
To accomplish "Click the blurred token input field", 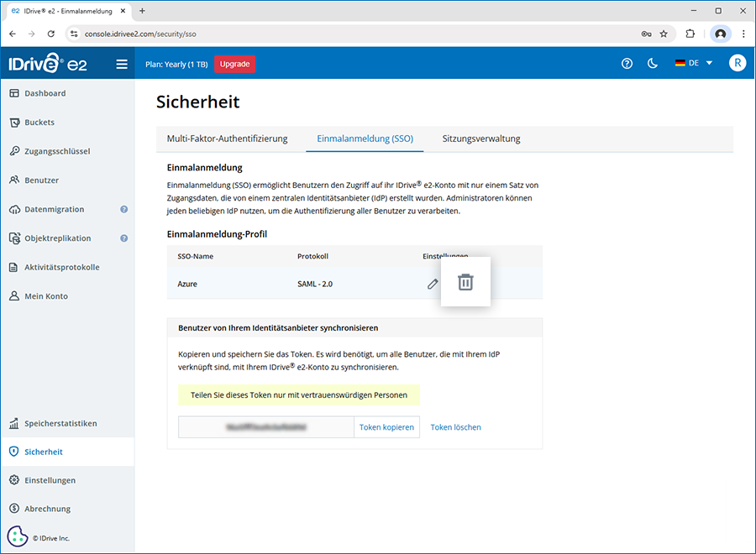I will click(x=266, y=427).
